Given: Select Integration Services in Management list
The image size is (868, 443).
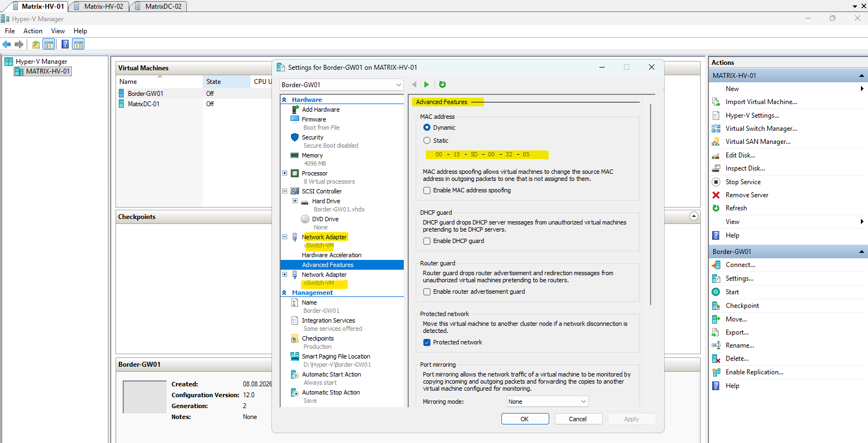Looking at the screenshot, I should [x=329, y=320].
